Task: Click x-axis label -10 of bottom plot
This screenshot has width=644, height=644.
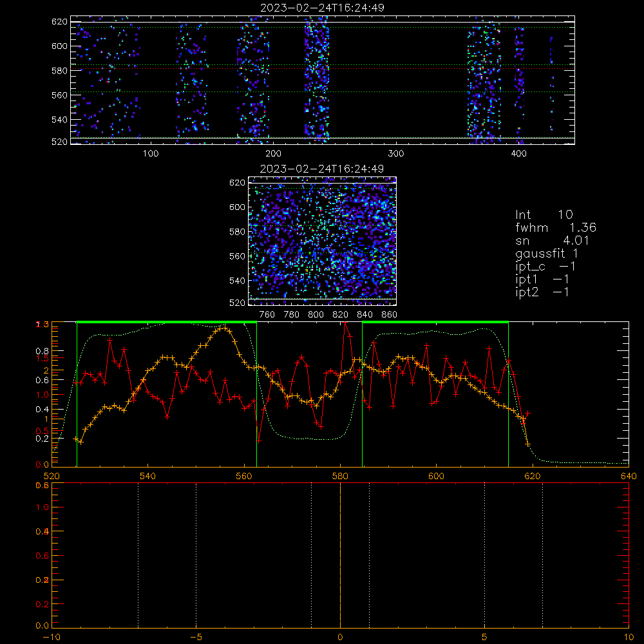Action: pos(52,637)
